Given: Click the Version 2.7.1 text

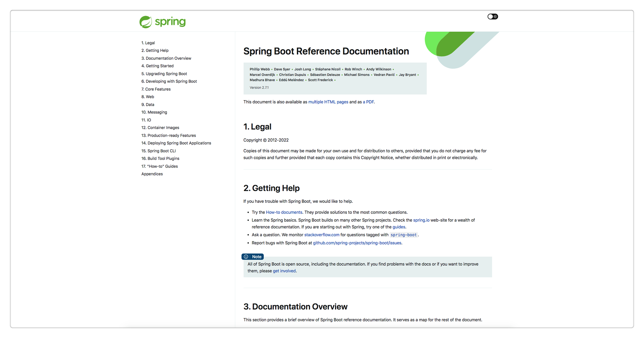Looking at the screenshot, I should pos(259,88).
